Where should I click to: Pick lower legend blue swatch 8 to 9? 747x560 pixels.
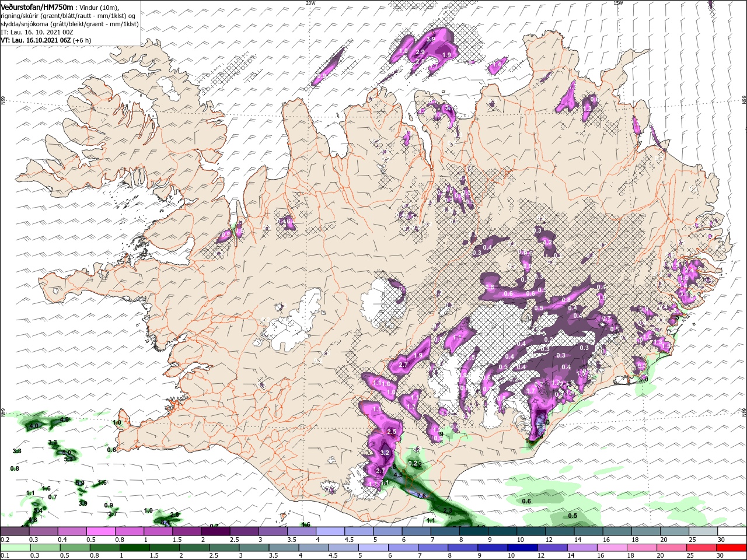point(462,548)
